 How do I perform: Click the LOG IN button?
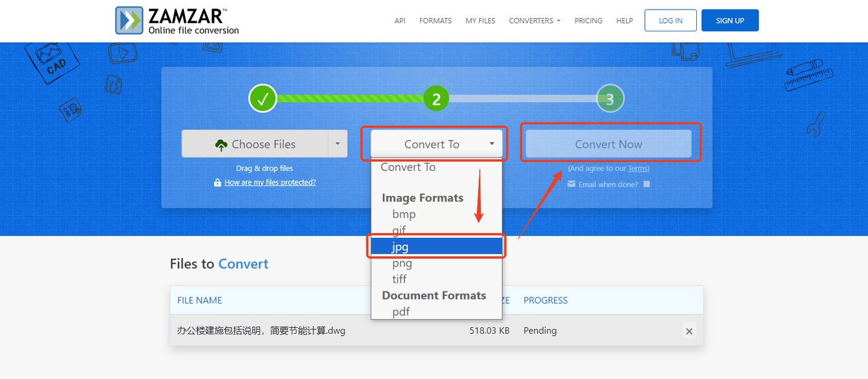click(x=670, y=21)
